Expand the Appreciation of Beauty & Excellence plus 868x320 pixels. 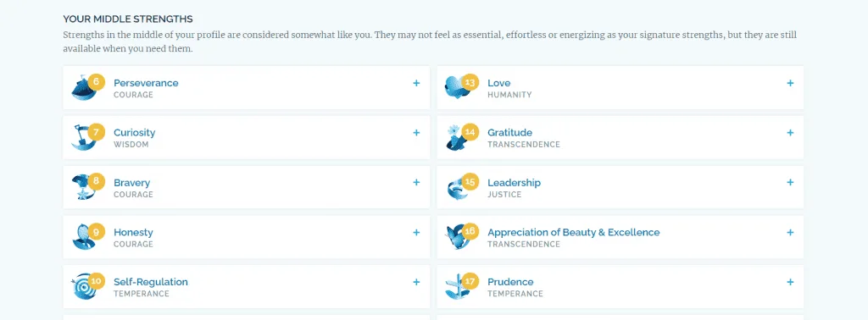click(790, 232)
